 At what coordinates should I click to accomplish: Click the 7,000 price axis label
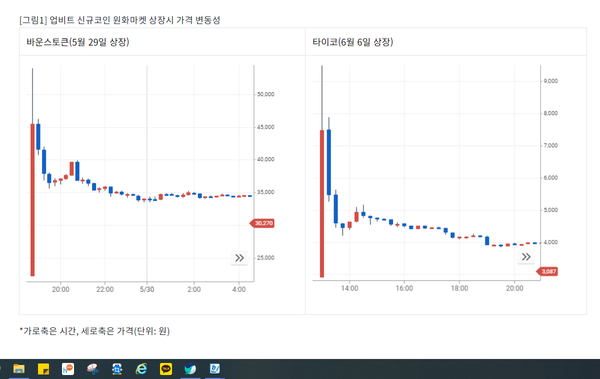point(551,145)
